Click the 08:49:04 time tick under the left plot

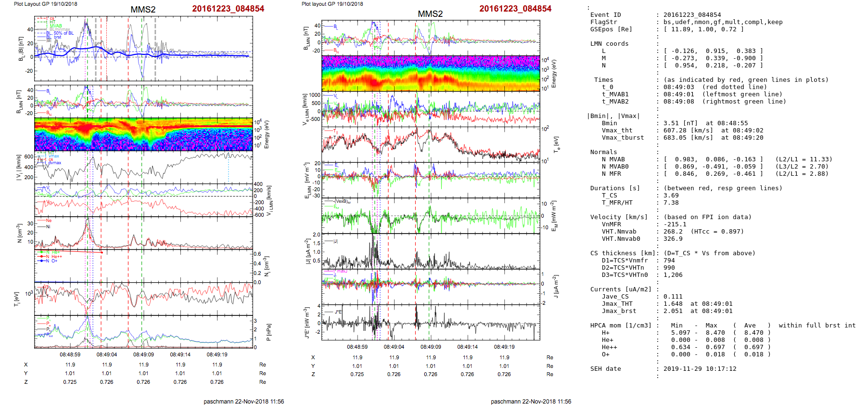(107, 354)
